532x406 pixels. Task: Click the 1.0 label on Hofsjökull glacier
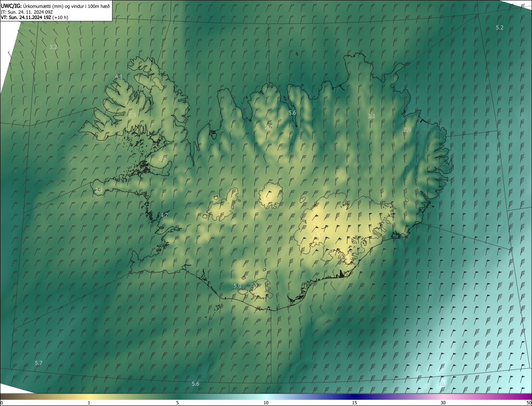coord(266,199)
